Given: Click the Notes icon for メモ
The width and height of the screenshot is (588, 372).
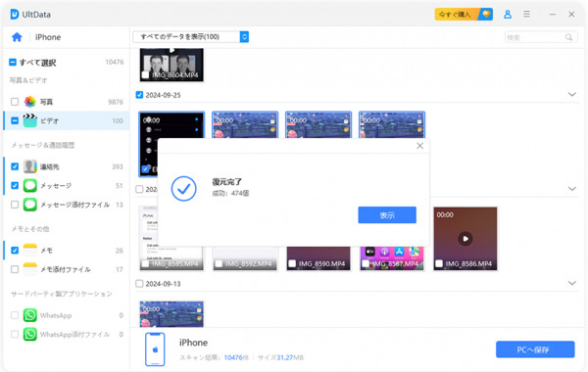Looking at the screenshot, I should 30,250.
